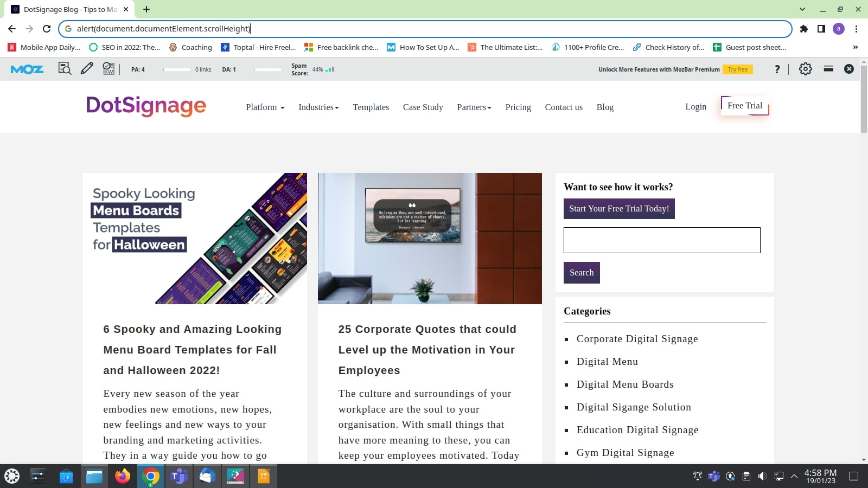
Task: Launch Microsoft Teams from taskbar
Action: click(179, 476)
